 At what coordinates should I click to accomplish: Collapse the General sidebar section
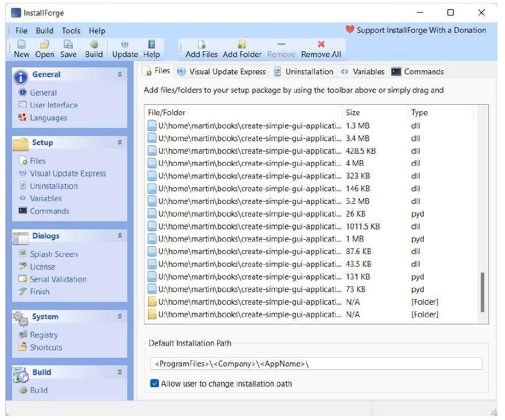(x=120, y=74)
